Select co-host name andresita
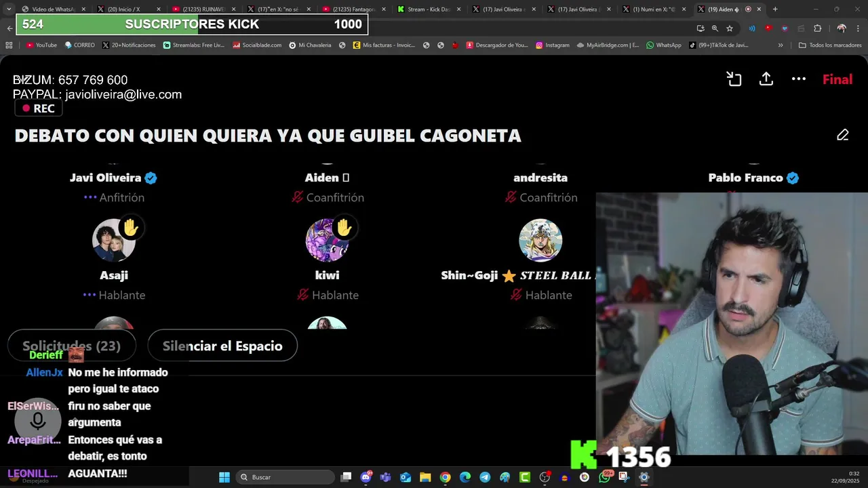Screen dimensions: 868x488 (x=540, y=178)
